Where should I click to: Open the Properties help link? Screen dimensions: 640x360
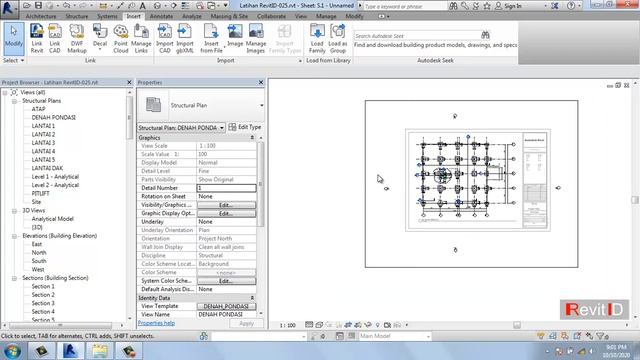(x=156, y=323)
